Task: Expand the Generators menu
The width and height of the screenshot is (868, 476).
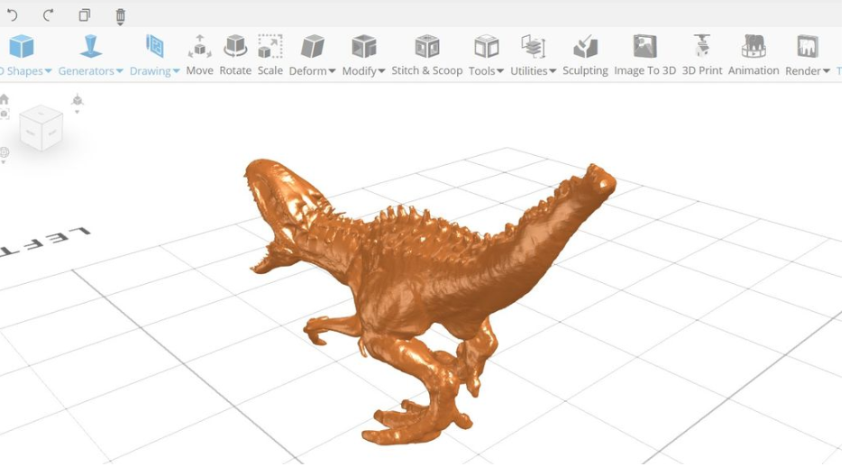Action: (x=91, y=55)
